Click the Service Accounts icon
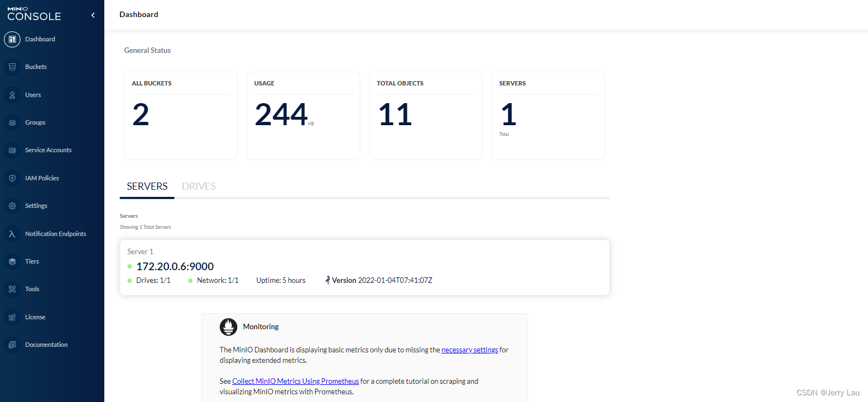 pyautogui.click(x=12, y=150)
